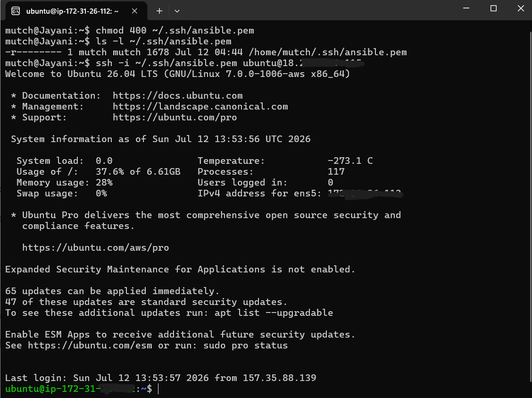
Task: Click 'Expanded Security Maintenance for Applications' line
Action: [180, 269]
